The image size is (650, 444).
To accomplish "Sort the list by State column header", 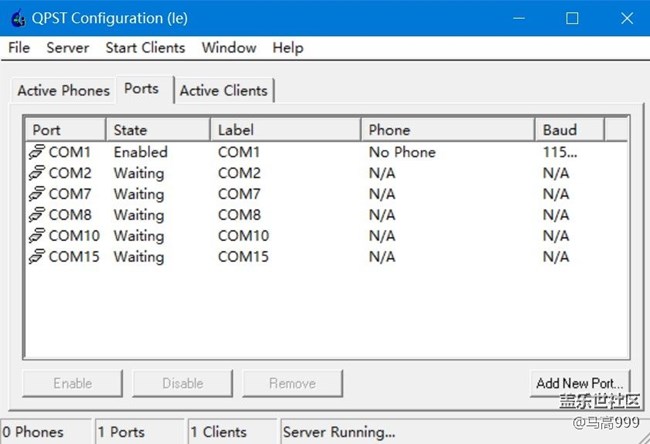I will (157, 130).
